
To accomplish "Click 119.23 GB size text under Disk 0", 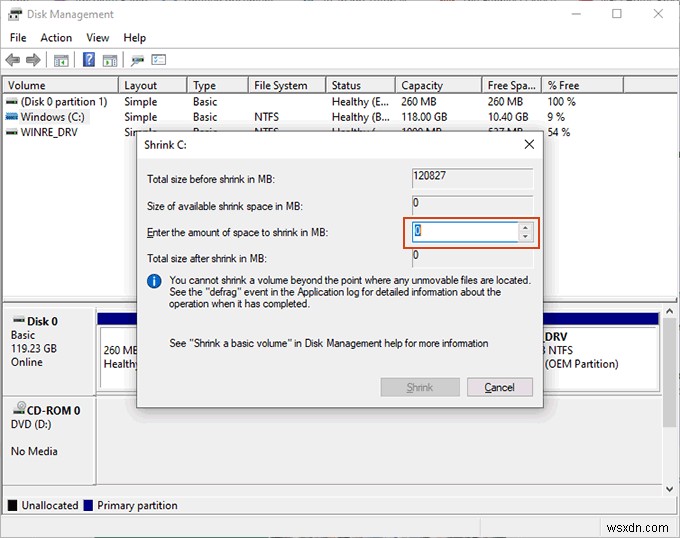I will pos(34,349).
